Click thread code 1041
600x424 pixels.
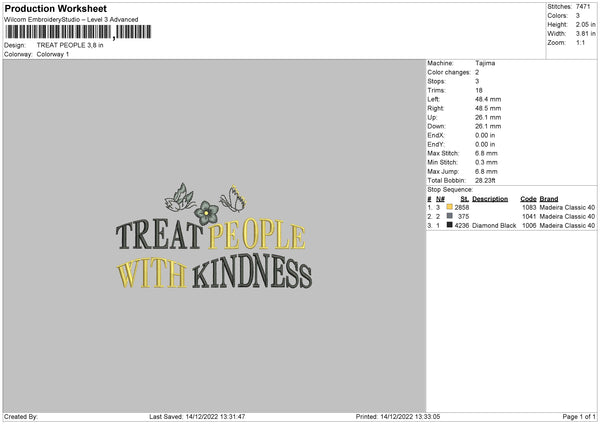click(x=529, y=217)
